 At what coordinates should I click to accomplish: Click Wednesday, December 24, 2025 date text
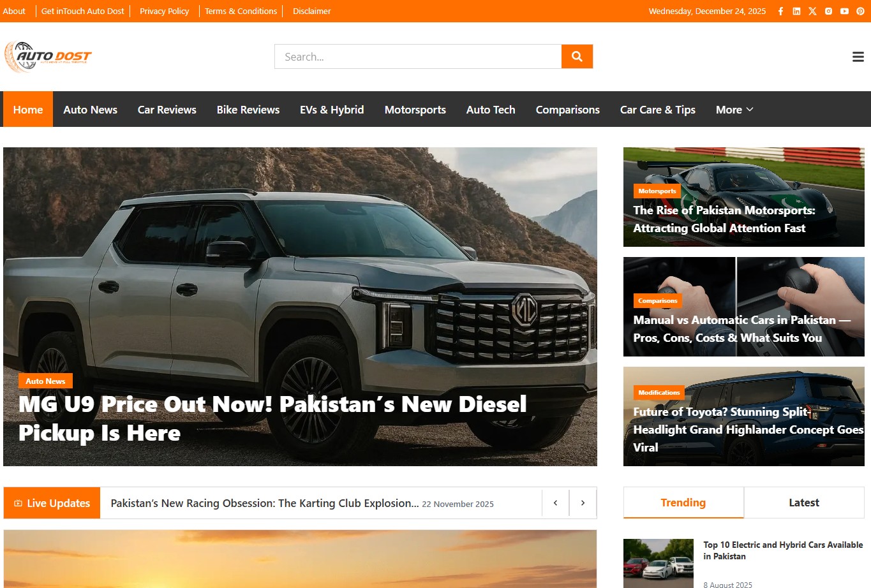pos(707,11)
